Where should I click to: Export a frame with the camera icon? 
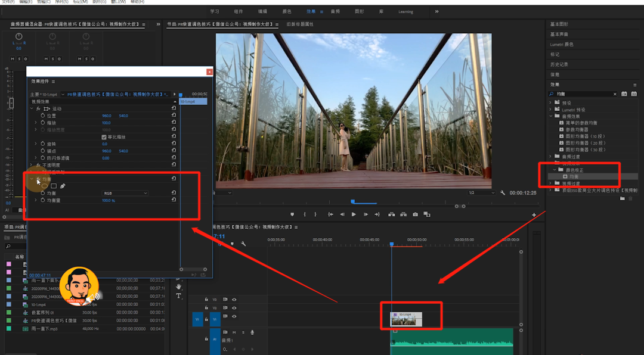(x=415, y=214)
